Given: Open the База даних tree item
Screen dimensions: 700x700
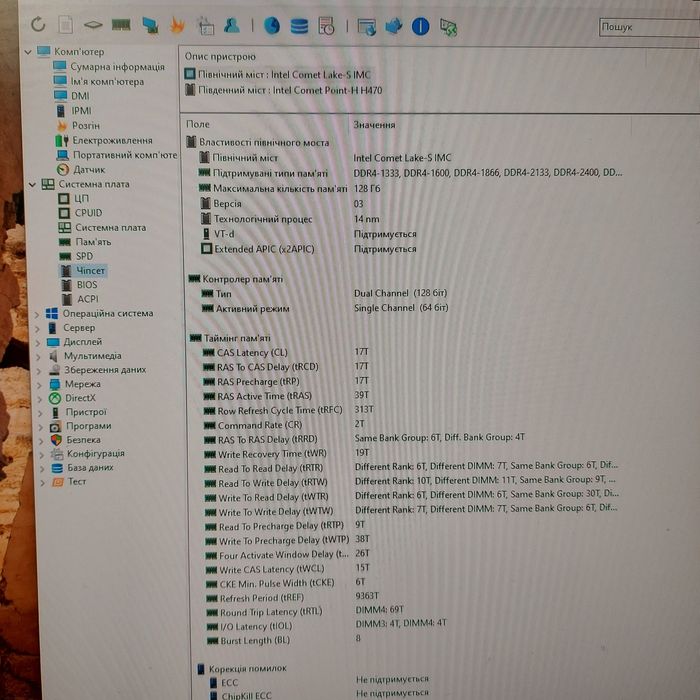Looking at the screenshot, I should 83,468.
